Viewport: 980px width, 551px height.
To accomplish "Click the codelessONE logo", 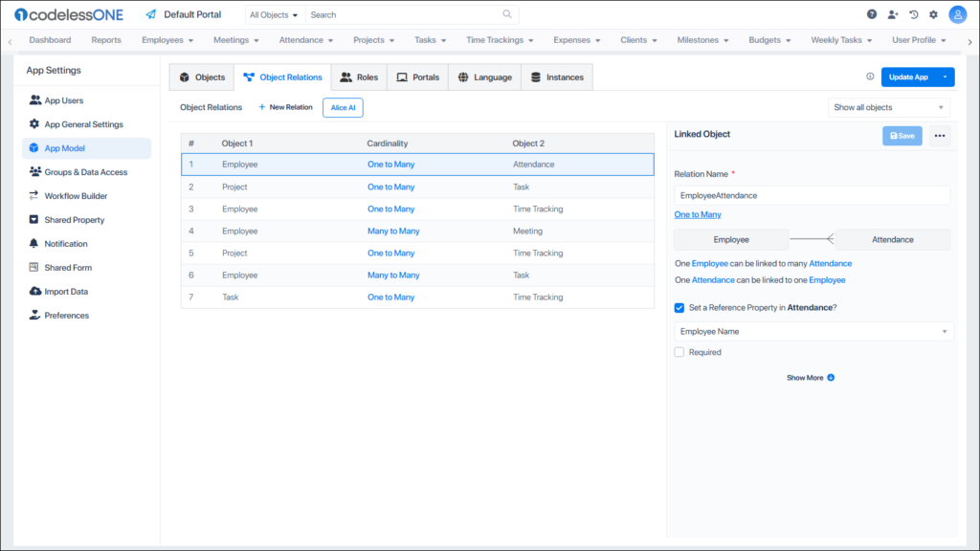I will [x=69, y=14].
